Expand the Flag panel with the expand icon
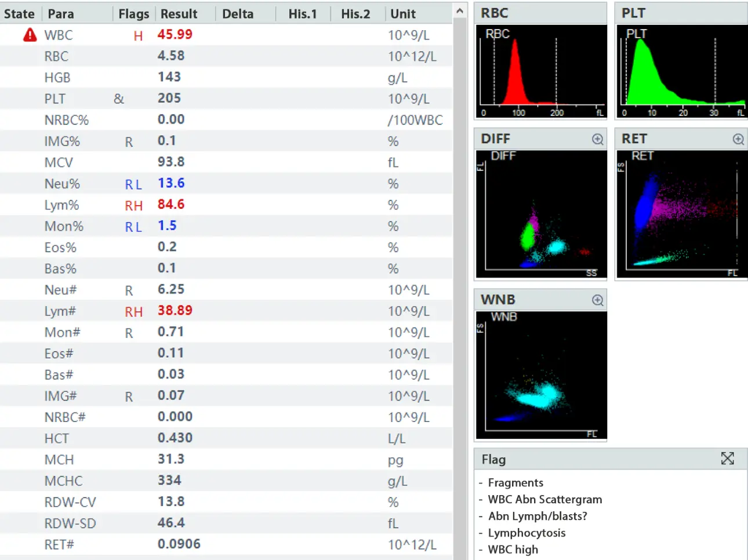This screenshot has width=748, height=560. (727, 459)
